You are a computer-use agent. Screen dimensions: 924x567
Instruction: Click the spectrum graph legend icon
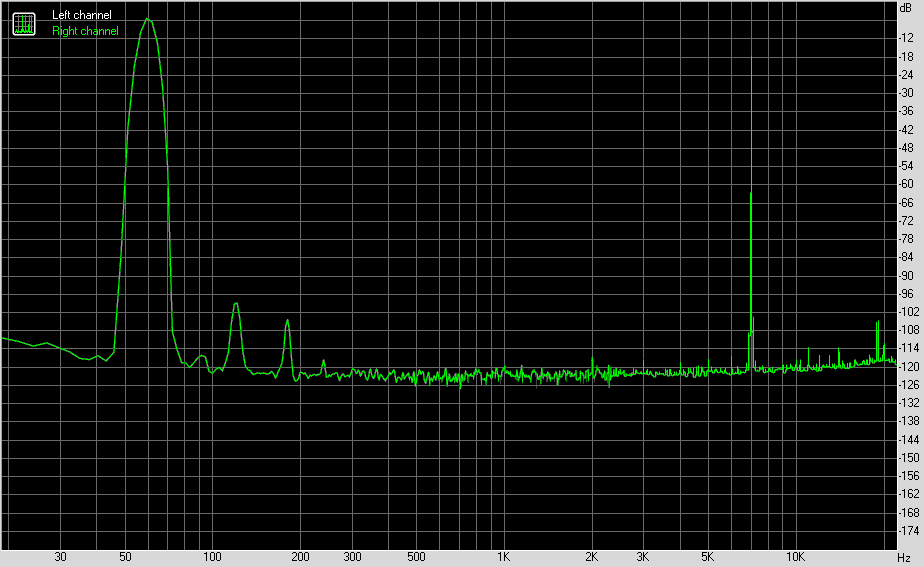tap(24, 24)
